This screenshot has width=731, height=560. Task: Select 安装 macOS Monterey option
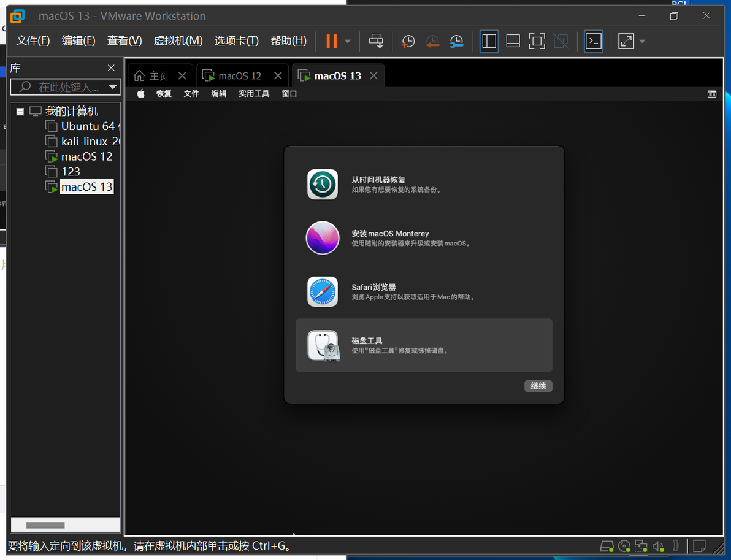click(424, 238)
